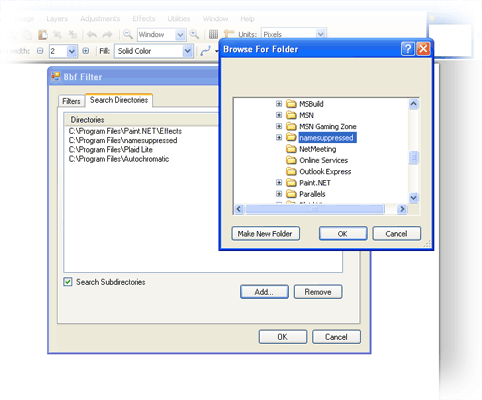Expand the MSN Gaming Zone folder
Screen dimensions: 482x400
pyautogui.click(x=279, y=126)
